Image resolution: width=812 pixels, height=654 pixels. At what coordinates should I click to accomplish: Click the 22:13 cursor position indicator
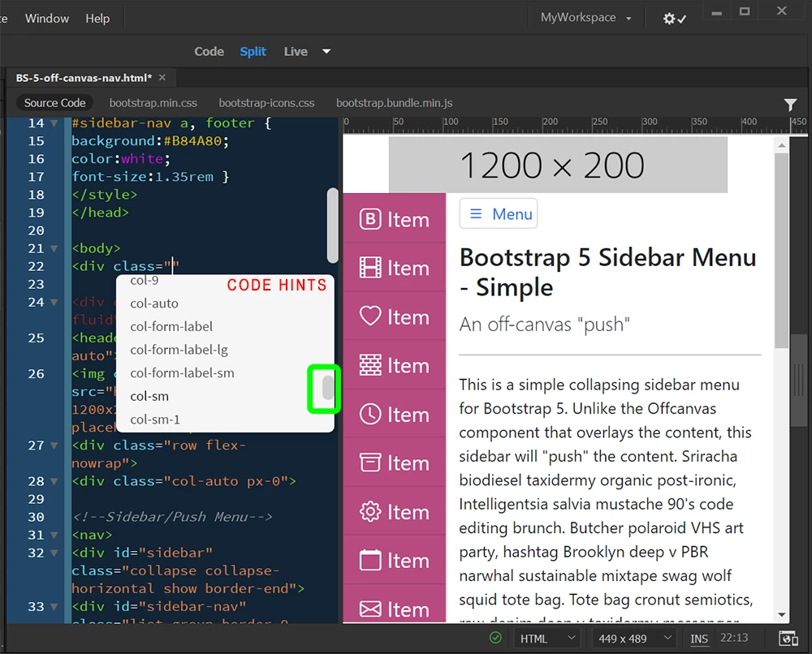click(734, 638)
